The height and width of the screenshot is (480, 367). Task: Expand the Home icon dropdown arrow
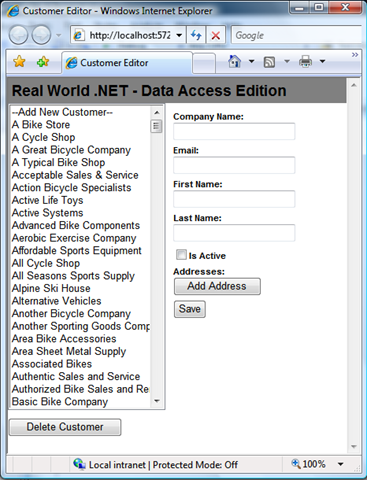252,61
